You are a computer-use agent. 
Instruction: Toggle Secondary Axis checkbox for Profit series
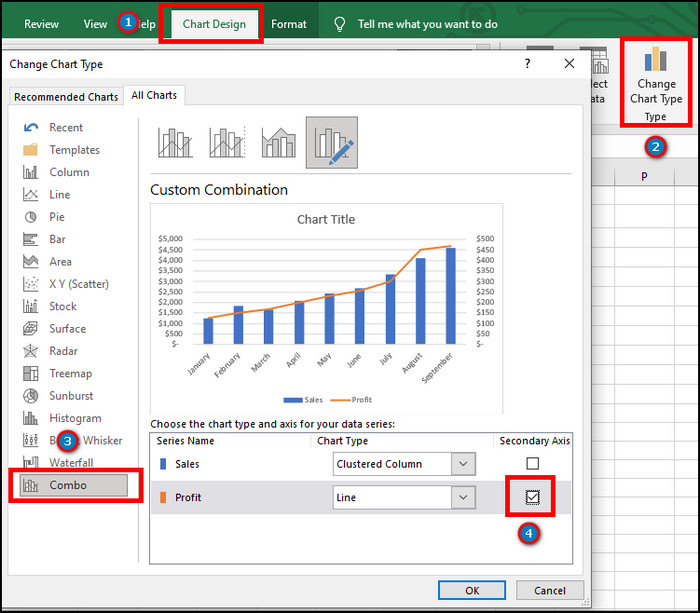pos(532,497)
